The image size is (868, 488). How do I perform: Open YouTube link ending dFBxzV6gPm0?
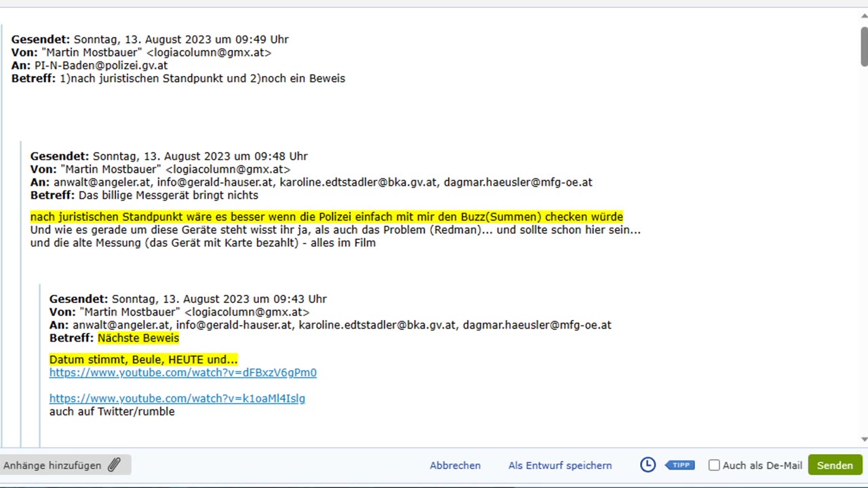[183, 373]
